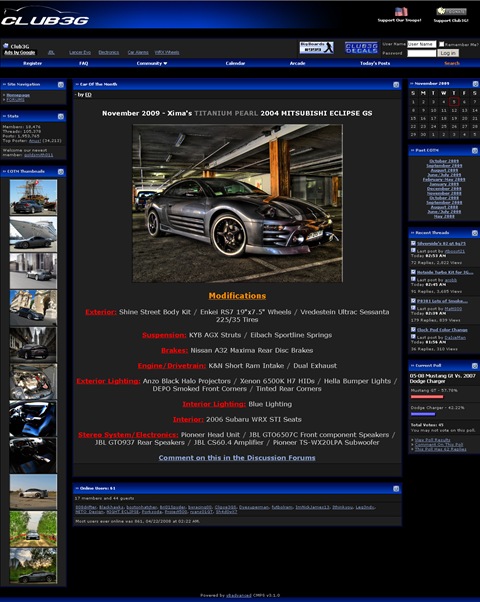Collapse the Stats panel
480x602 pixels.
pos(61,116)
